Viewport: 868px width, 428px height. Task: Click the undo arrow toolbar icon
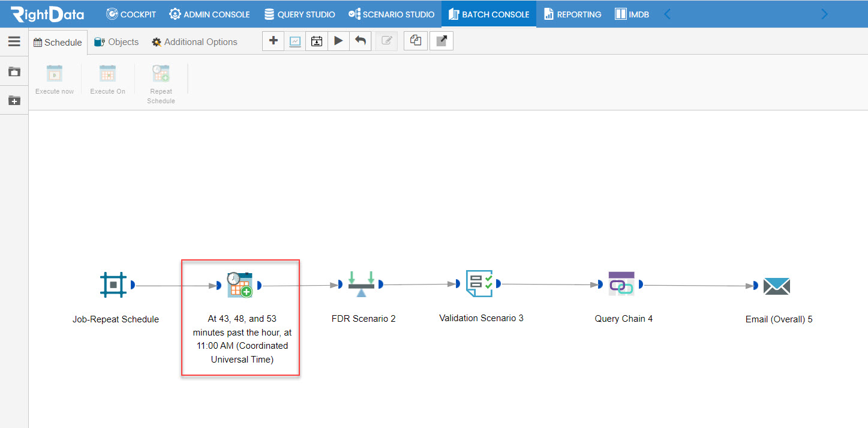tap(360, 41)
